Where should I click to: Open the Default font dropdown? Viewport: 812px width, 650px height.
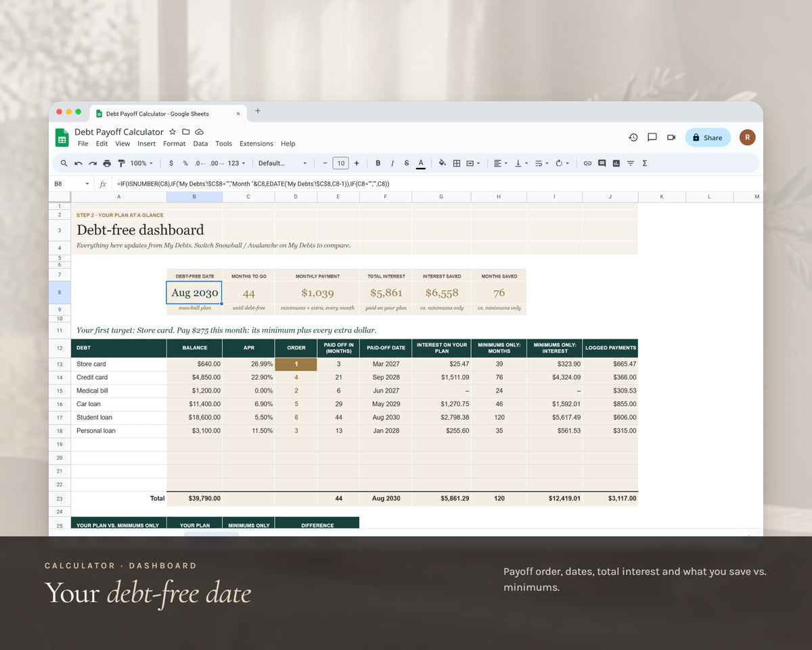282,163
